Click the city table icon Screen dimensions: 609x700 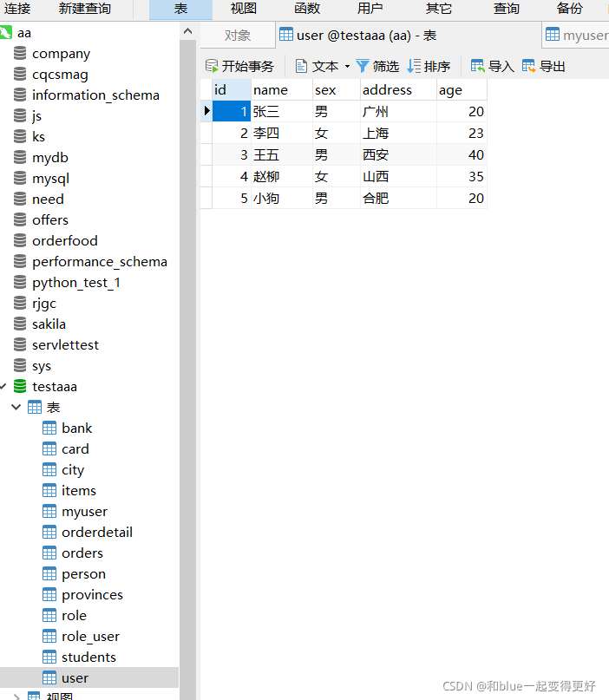click(x=49, y=469)
